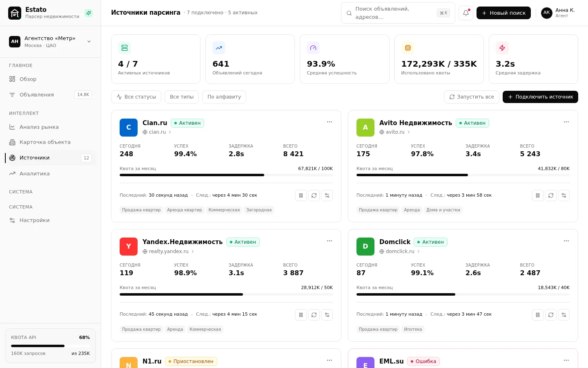
Task: Open Avito Недвижимость settings sliders icon
Action: 564,195
